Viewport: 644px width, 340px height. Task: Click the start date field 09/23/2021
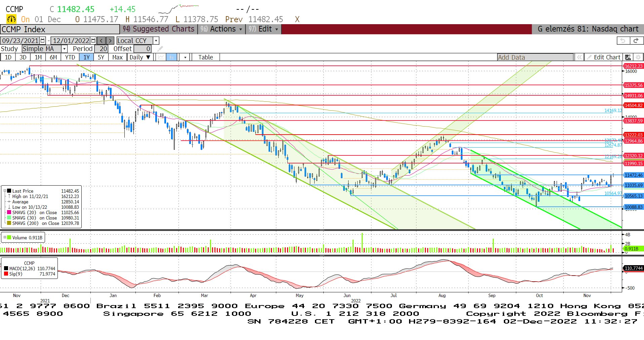[x=20, y=41]
